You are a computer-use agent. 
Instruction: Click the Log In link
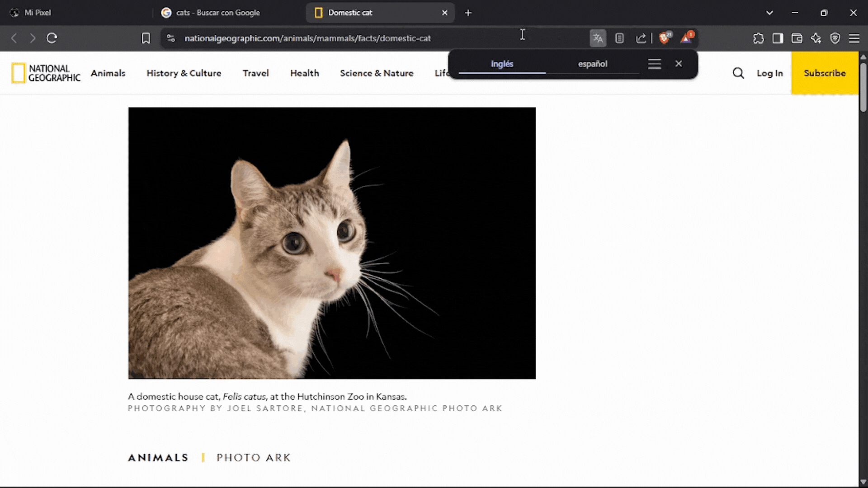point(770,73)
